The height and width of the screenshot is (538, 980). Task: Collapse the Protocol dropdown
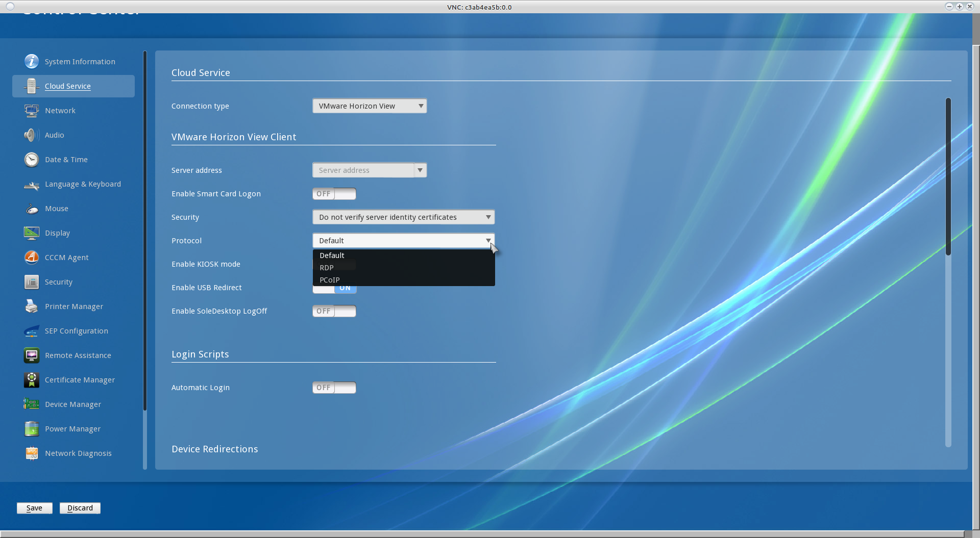click(403, 241)
